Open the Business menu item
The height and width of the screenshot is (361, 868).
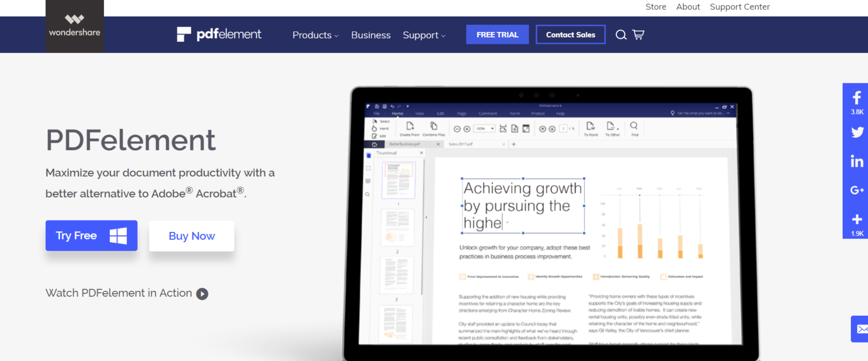coord(371,35)
